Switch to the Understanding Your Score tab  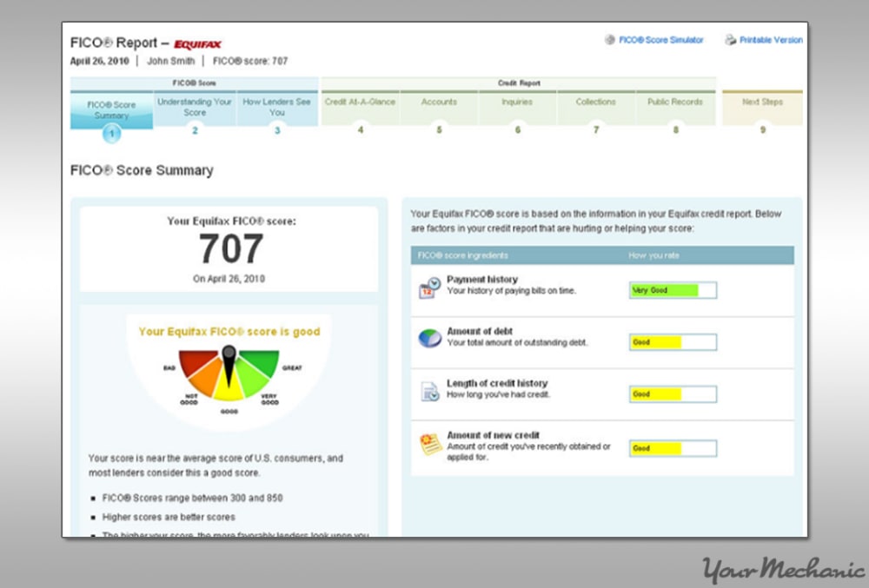tap(195, 108)
